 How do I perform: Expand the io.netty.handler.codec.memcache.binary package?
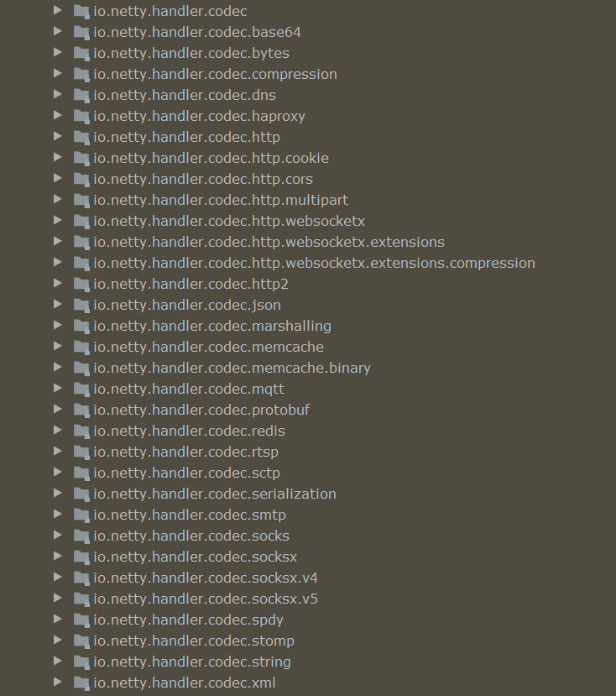point(58,368)
